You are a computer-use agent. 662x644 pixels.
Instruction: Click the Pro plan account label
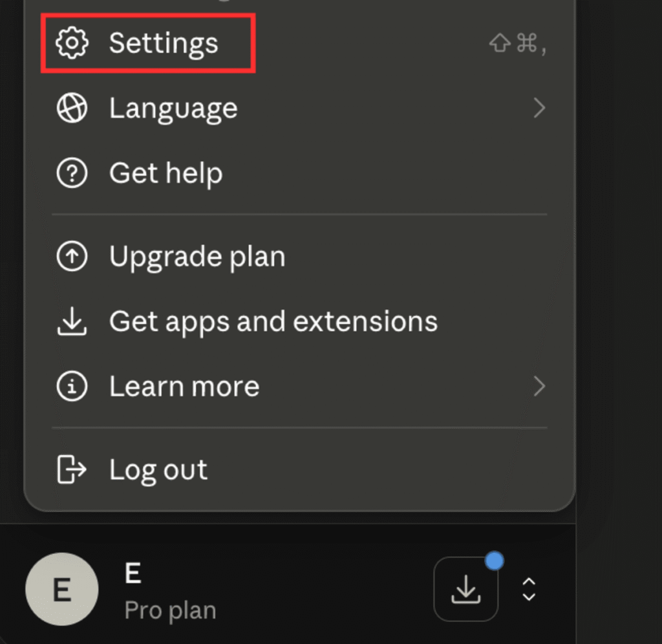pyautogui.click(x=170, y=610)
